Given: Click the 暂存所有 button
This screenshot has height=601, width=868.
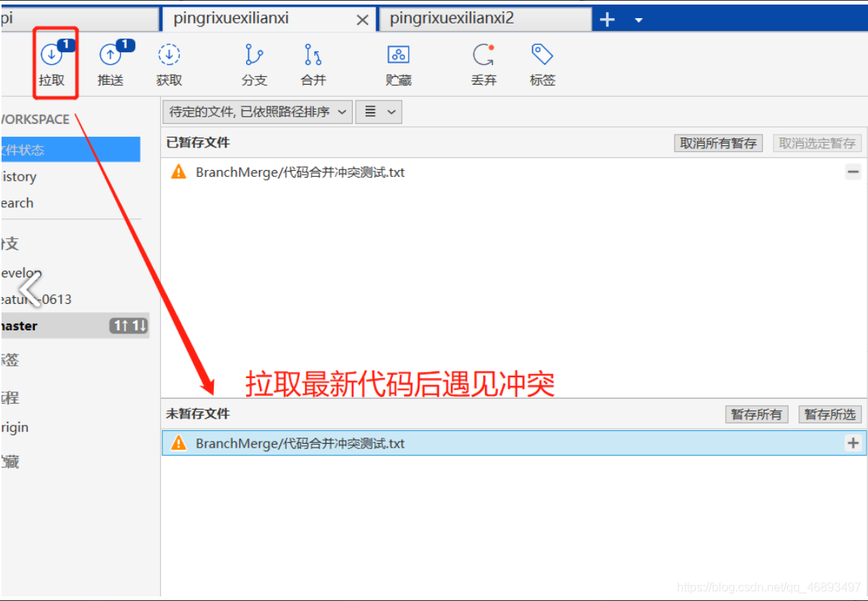Looking at the screenshot, I should tap(756, 414).
